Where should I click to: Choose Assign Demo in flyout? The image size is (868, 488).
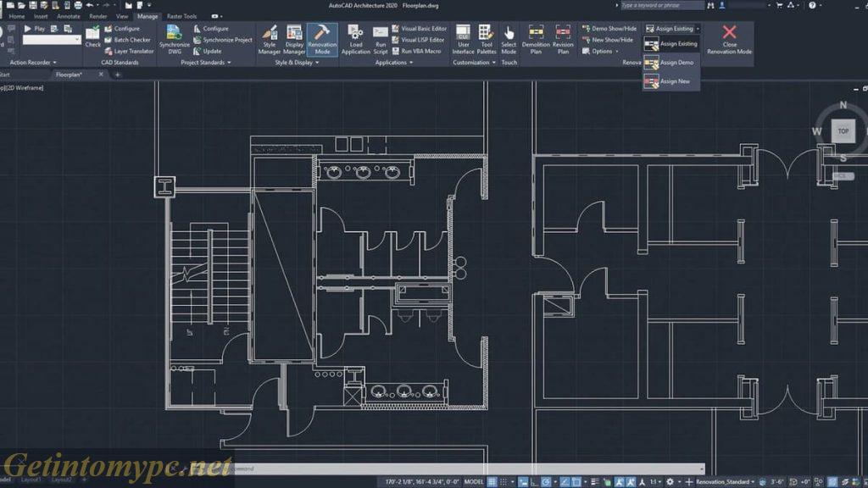tap(671, 63)
